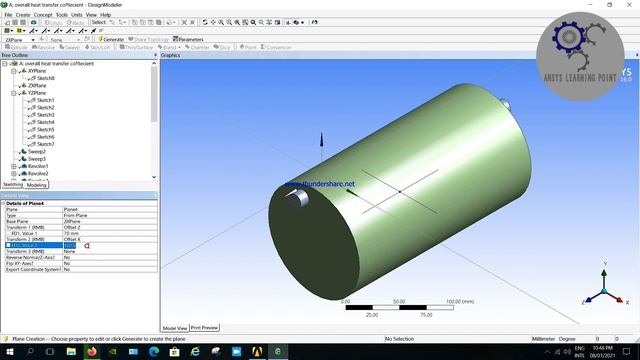Expand the Revolve1 tree node
The image size is (640, 360).
tap(14, 167)
